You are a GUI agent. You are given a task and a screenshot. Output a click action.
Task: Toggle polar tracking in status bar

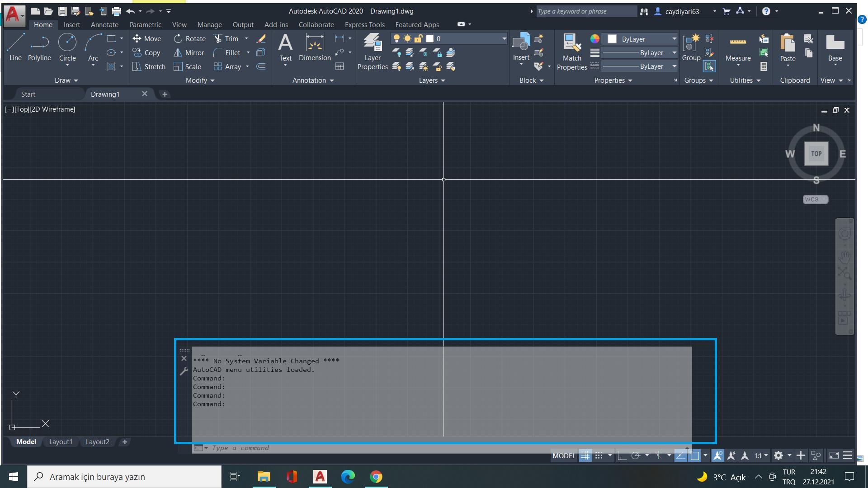click(x=636, y=455)
